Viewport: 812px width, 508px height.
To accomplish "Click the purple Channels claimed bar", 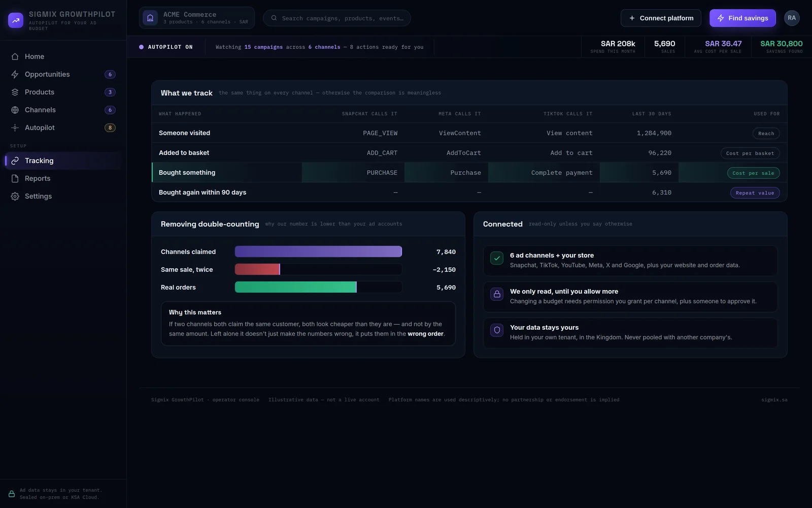I will pos(318,251).
